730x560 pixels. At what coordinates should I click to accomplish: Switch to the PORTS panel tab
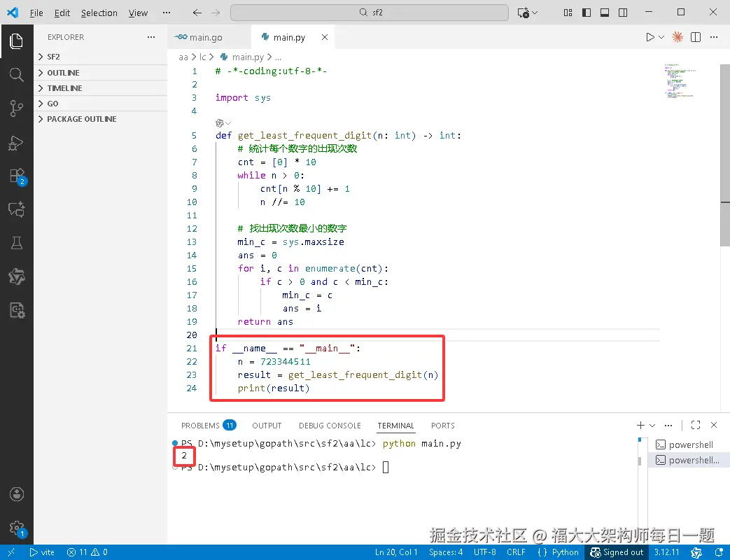pos(443,426)
